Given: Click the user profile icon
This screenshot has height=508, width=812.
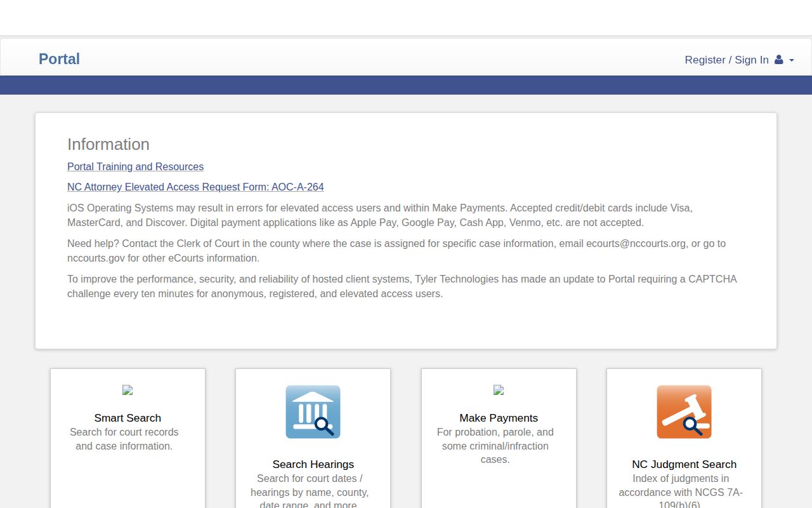Looking at the screenshot, I should (x=778, y=60).
